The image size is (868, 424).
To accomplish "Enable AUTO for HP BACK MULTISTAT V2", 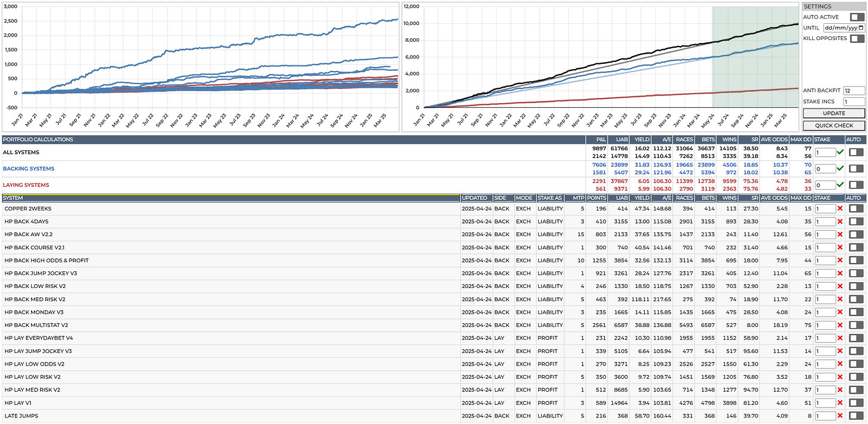I will coord(856,325).
